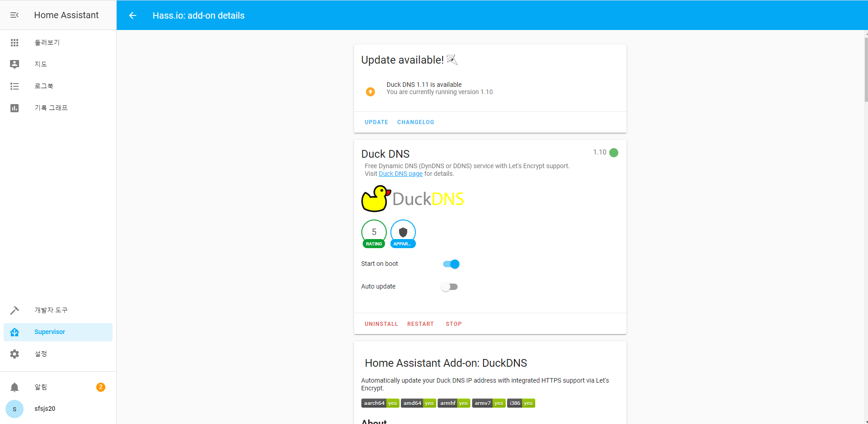
Task: Click the RESTART button
Action: click(420, 324)
